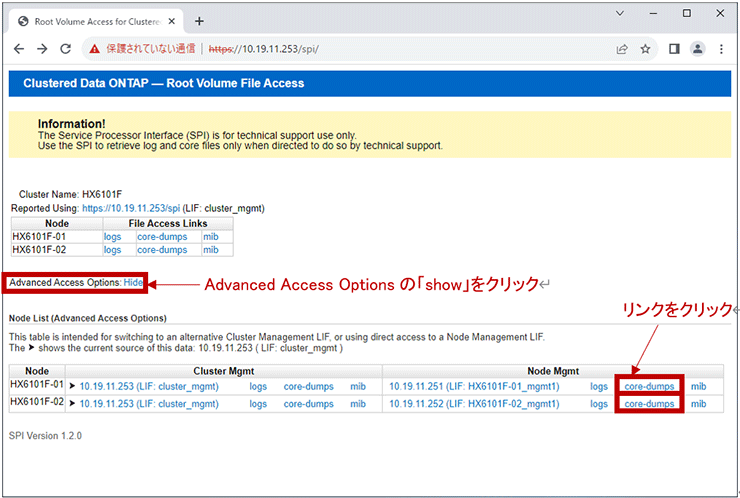Open Node Mgmt logs link for HX6101F-02

pyautogui.click(x=599, y=404)
